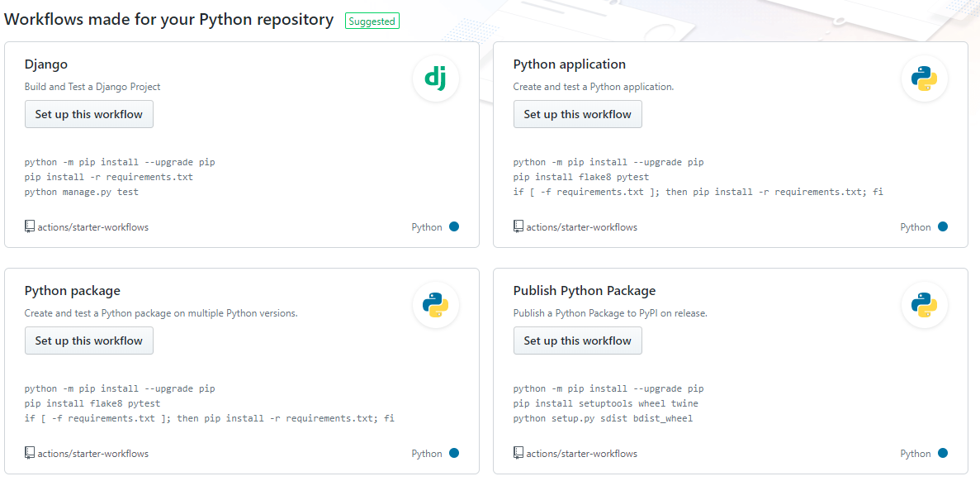980x481 pixels.
Task: Click Python language label in Python package card
Action: coord(427,454)
